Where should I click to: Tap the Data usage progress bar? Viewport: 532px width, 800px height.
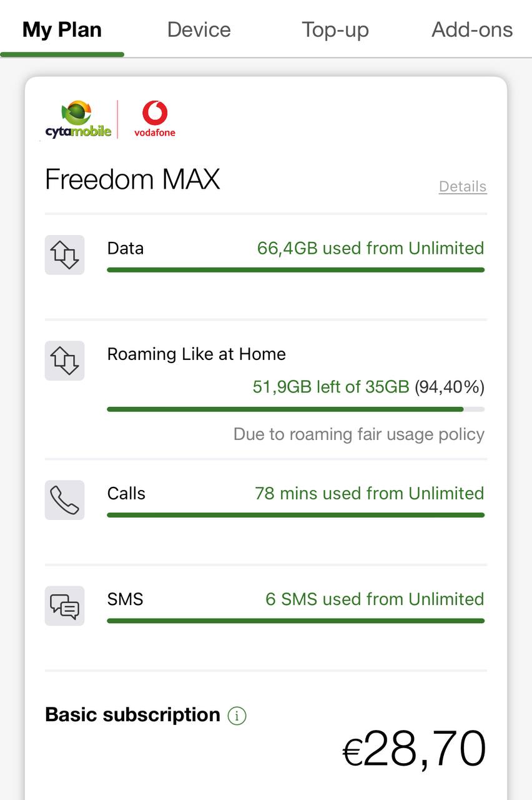click(x=296, y=270)
